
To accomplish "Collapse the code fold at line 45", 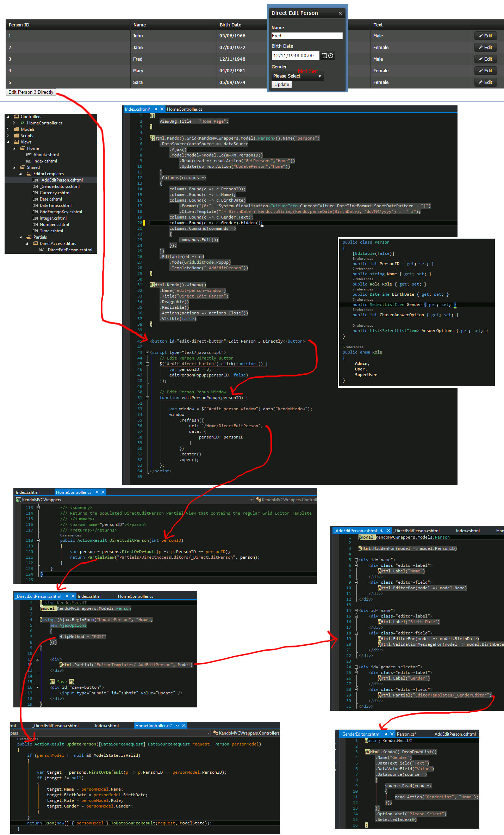I will pos(147,364).
